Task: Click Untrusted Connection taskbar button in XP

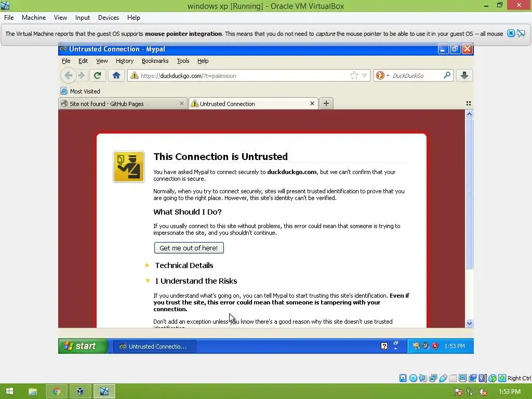Action: click(154, 346)
